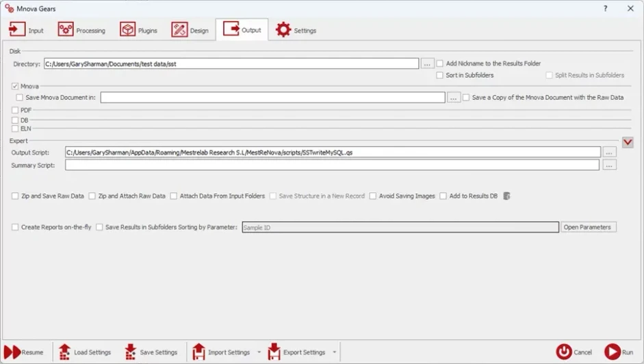Viewport: 644px width, 364px height.
Task: Click the Save Settings icon
Action: tap(130, 352)
